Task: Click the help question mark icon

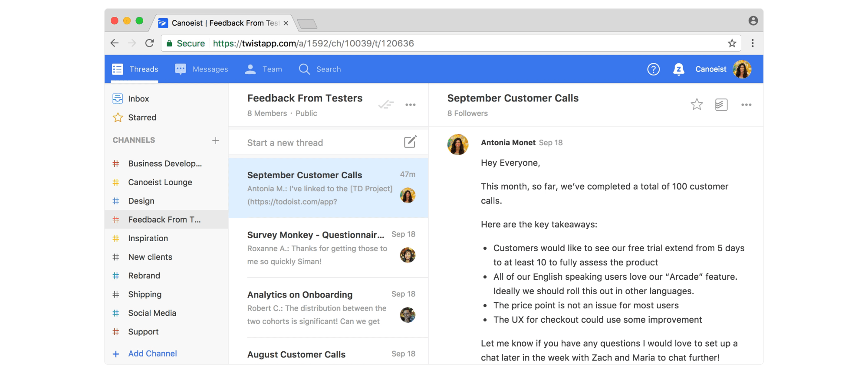Action: tap(653, 69)
